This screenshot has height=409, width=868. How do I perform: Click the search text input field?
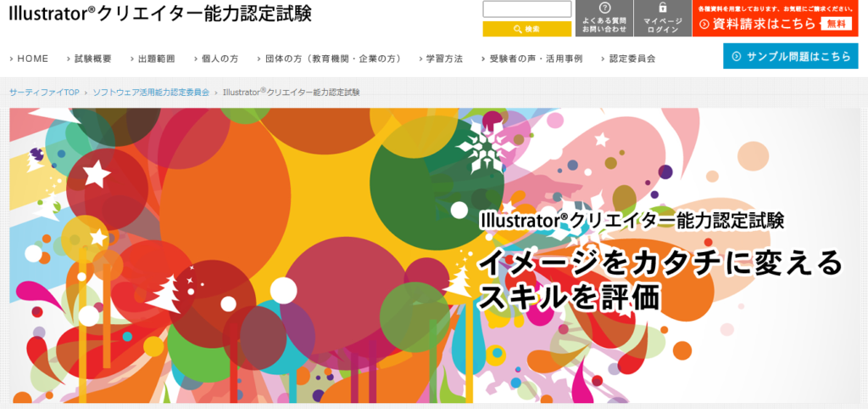point(527,8)
